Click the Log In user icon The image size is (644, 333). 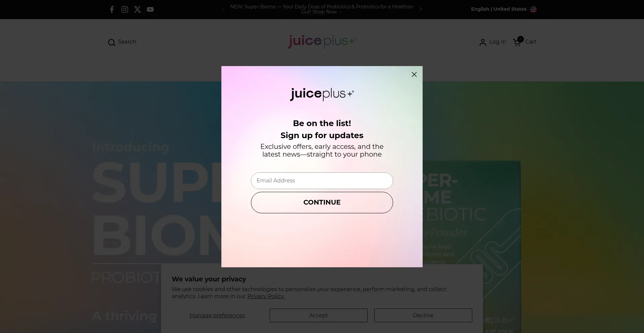[x=483, y=42]
